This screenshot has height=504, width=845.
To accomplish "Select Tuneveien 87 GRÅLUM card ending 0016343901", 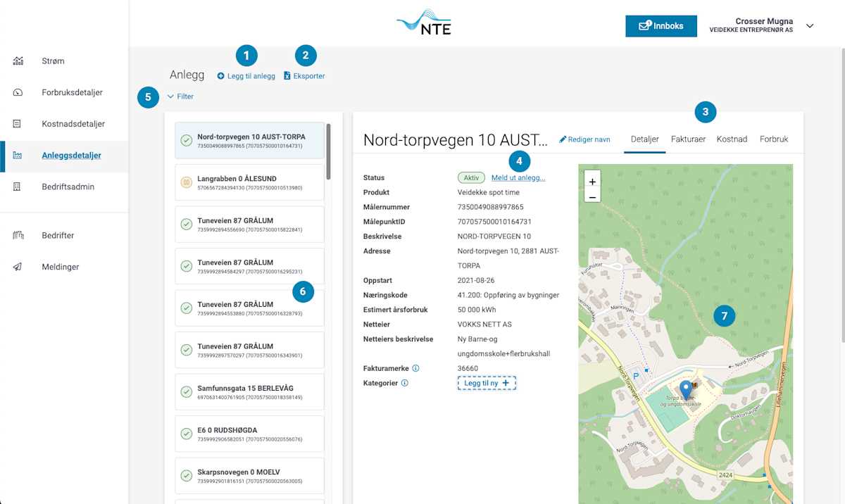I will click(249, 351).
